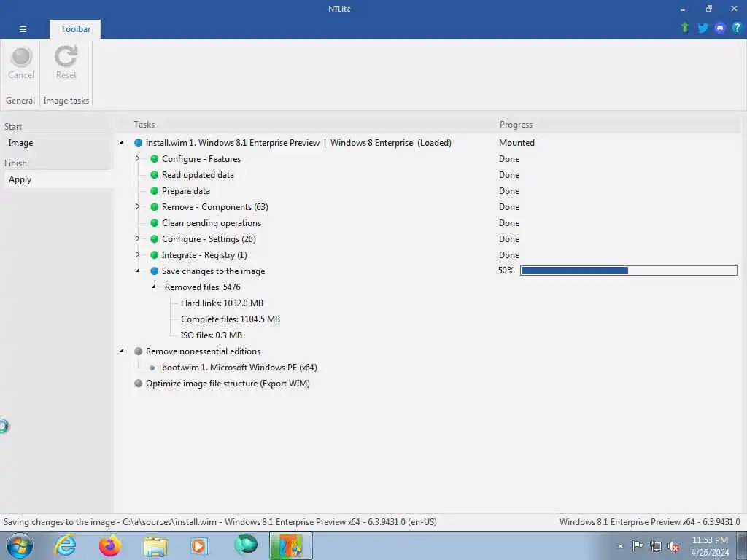Collapse the install.wim task tree
The width and height of the screenshot is (747, 560).
click(x=122, y=142)
